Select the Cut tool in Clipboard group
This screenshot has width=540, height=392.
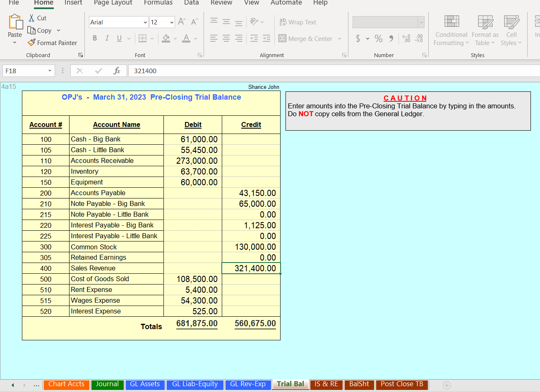click(x=37, y=18)
